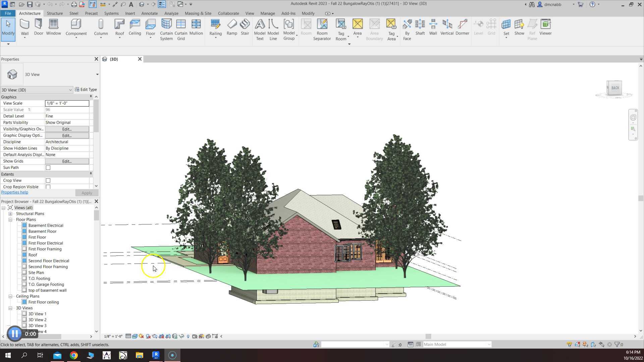Open Chrome from the Windows taskbar

[73, 355]
